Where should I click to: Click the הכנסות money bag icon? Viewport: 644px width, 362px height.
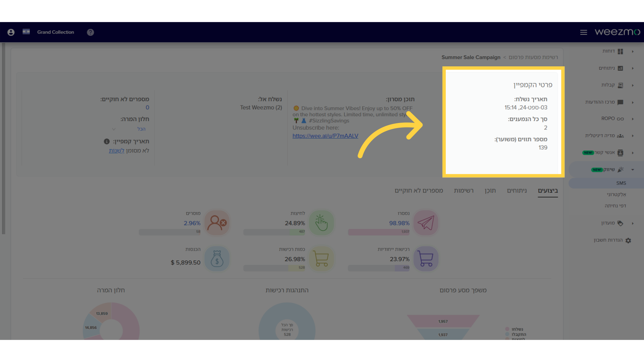217,259
